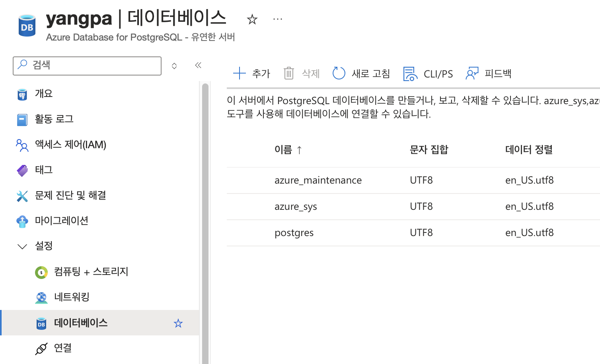Click the yangpa DB resource icon in the header
Image resolution: width=600 pixels, height=364 pixels.
pyautogui.click(x=27, y=25)
